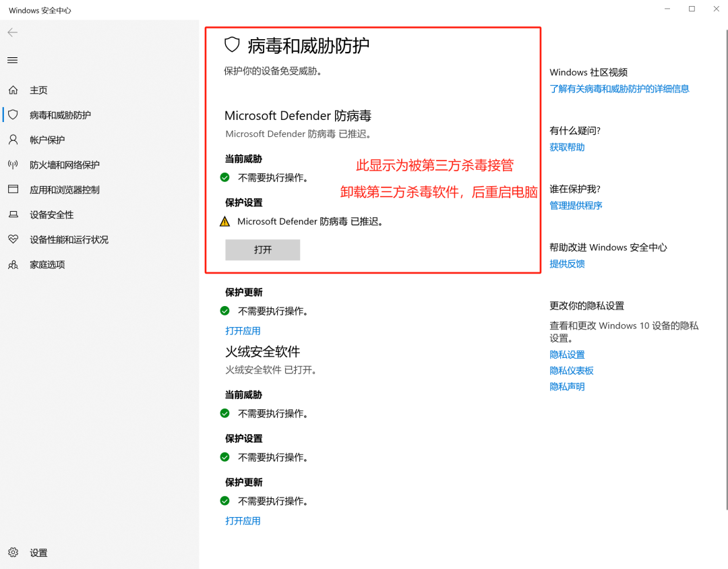The width and height of the screenshot is (728, 569).
Task: Open 帐户保护 section
Action: tap(47, 140)
